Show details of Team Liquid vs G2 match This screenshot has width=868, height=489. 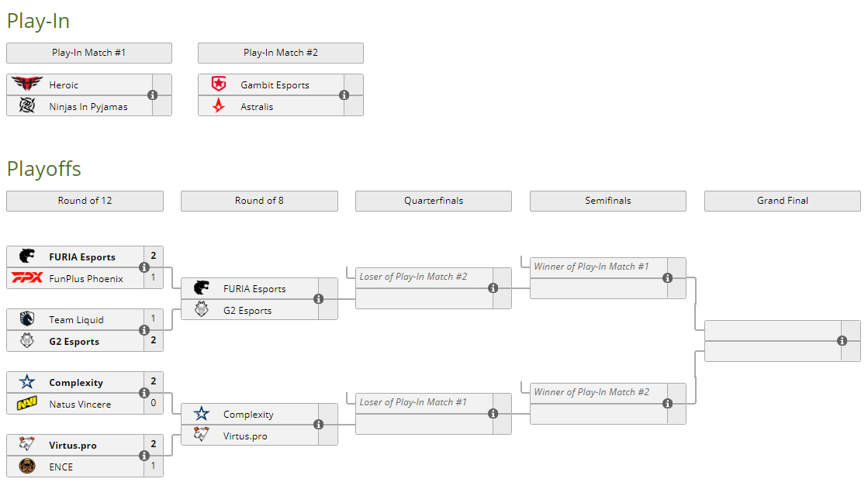[x=144, y=330]
